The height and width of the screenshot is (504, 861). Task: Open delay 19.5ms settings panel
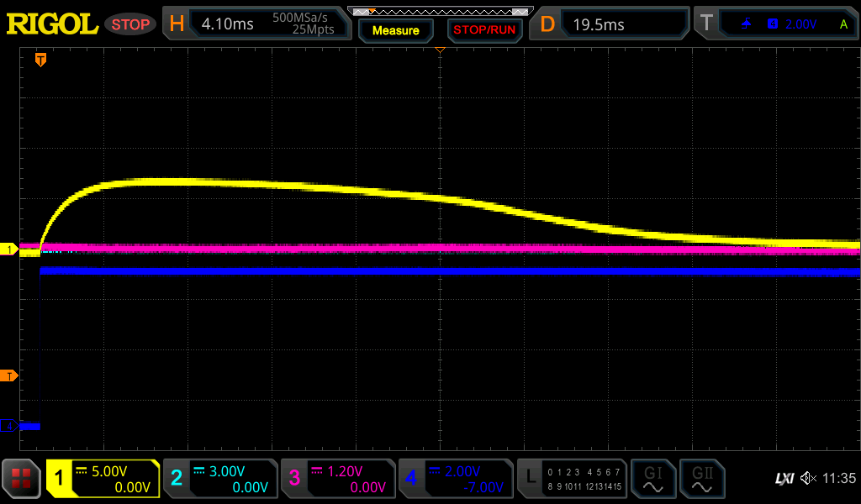(611, 24)
